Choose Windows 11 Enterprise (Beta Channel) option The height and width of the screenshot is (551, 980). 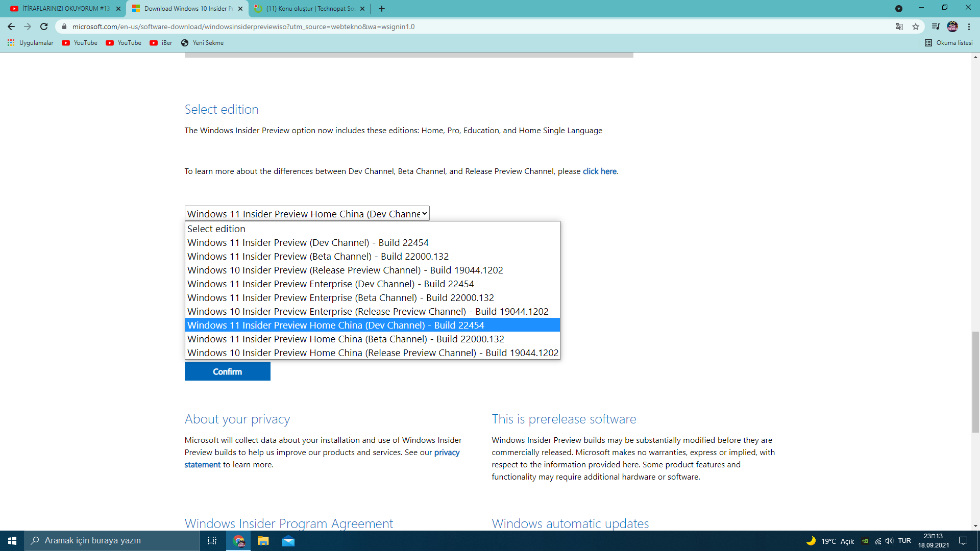pos(340,298)
